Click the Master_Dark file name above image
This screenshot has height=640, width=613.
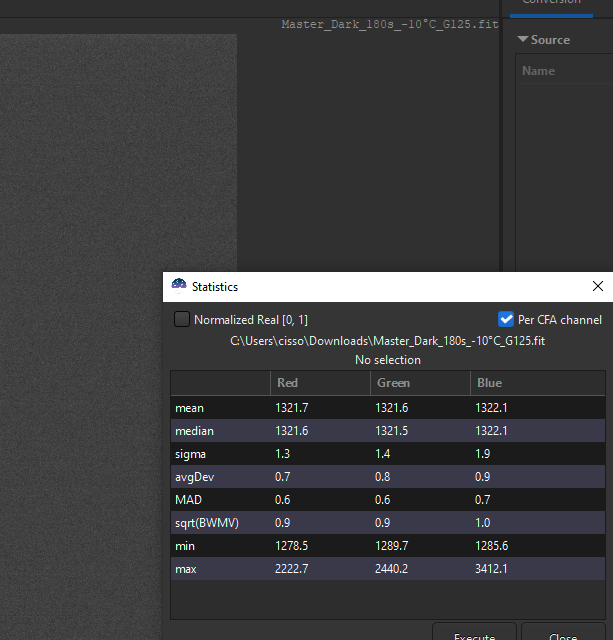390,24
